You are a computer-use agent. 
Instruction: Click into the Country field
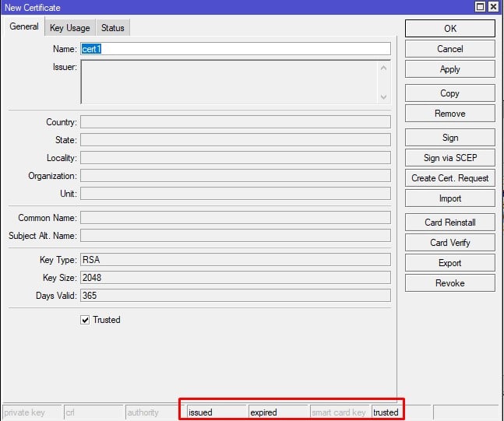tap(235, 122)
